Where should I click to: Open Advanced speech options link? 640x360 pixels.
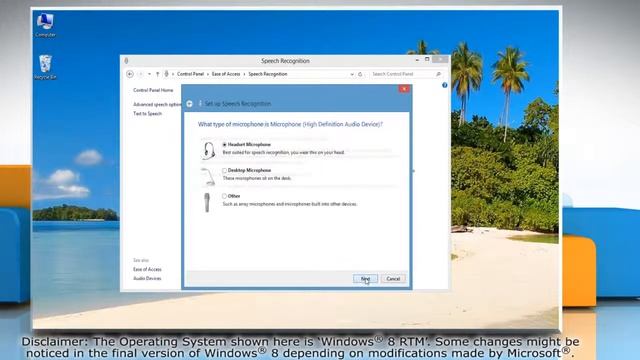[157, 104]
